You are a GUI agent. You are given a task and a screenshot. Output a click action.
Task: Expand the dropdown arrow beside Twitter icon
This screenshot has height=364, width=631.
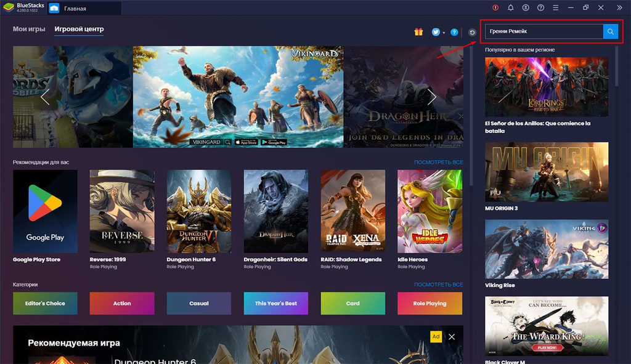pyautogui.click(x=444, y=33)
